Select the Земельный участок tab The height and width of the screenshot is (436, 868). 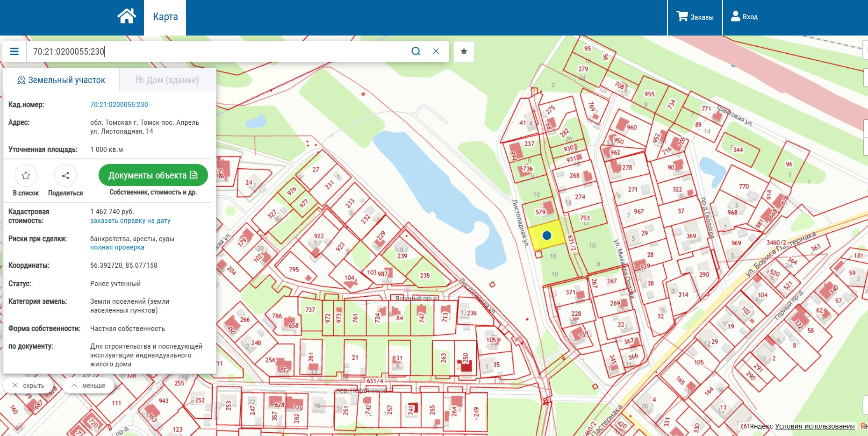(61, 80)
